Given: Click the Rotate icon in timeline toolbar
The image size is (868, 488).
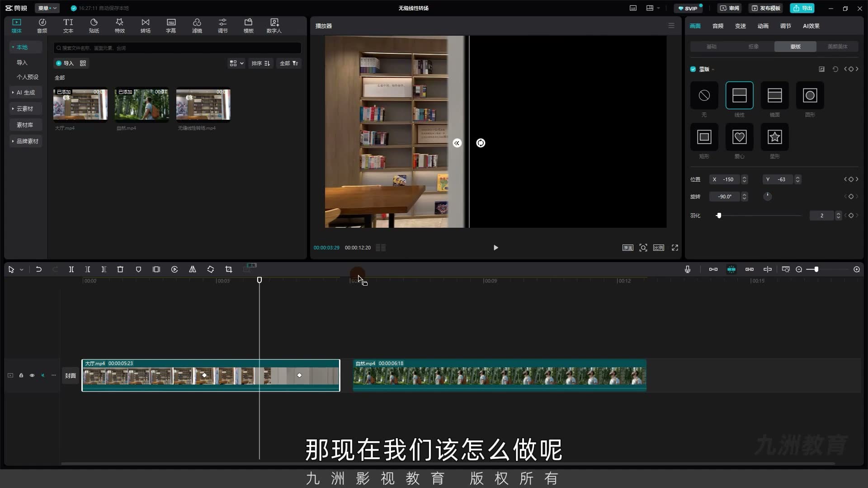Looking at the screenshot, I should click(211, 269).
